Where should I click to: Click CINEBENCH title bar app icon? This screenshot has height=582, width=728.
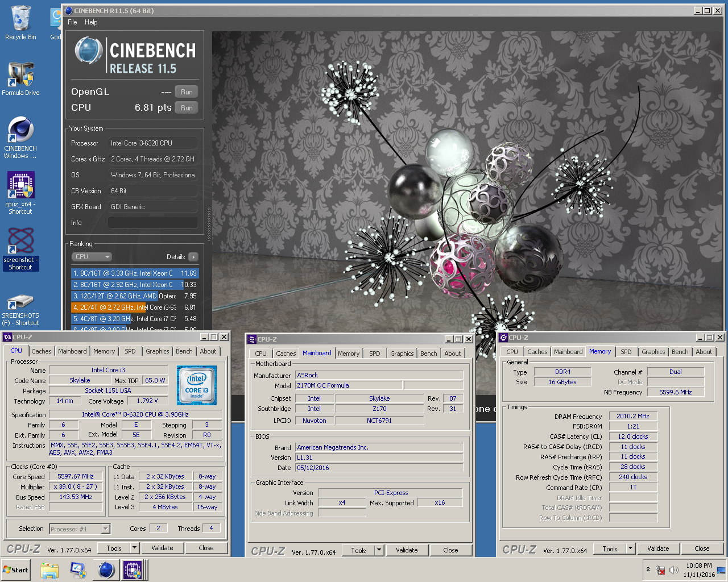pyautogui.click(x=69, y=11)
